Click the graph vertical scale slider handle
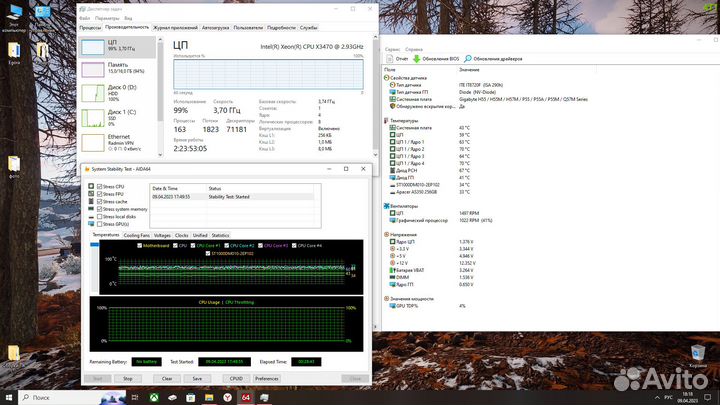This screenshot has width=720, height=405. (94, 245)
